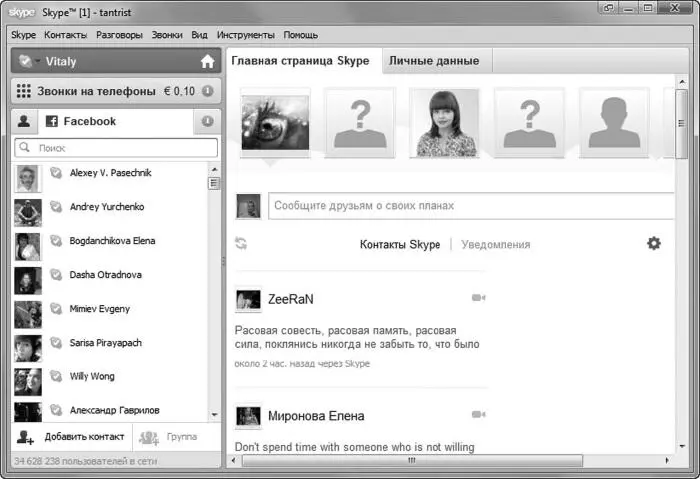This screenshot has width=700, height=479.
Task: Click the eye photo contact thumbnail
Action: [275, 123]
